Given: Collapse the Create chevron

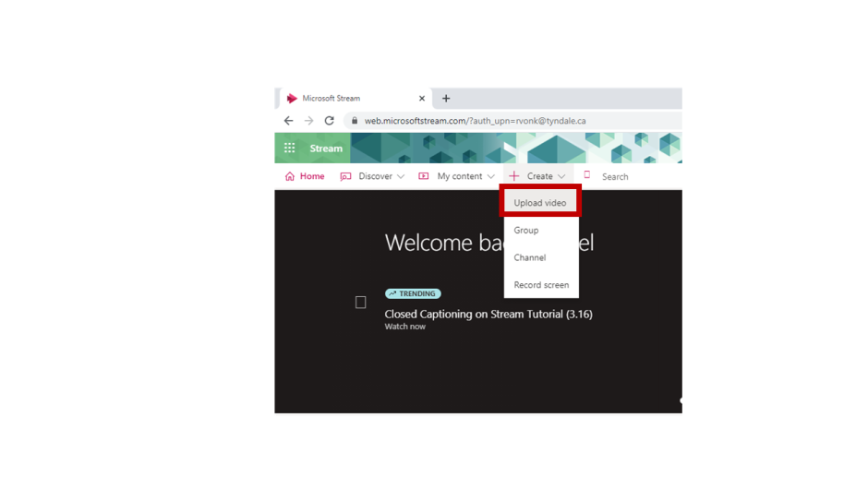Looking at the screenshot, I should click(561, 176).
